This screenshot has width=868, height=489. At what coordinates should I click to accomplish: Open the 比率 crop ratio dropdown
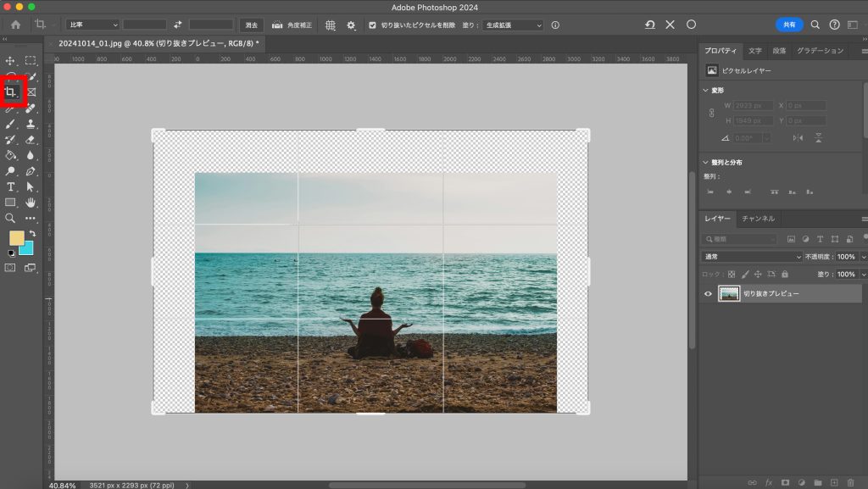click(92, 25)
